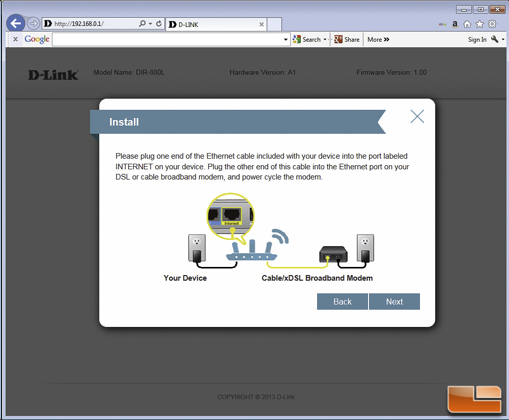Click the D-Link logo
The width and height of the screenshot is (509, 420).
(53, 75)
